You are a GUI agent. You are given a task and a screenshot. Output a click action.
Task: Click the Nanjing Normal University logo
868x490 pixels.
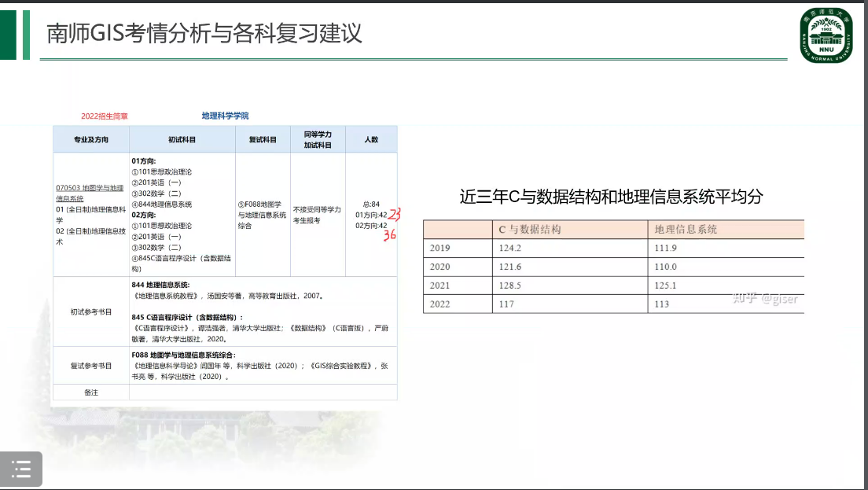pos(826,35)
